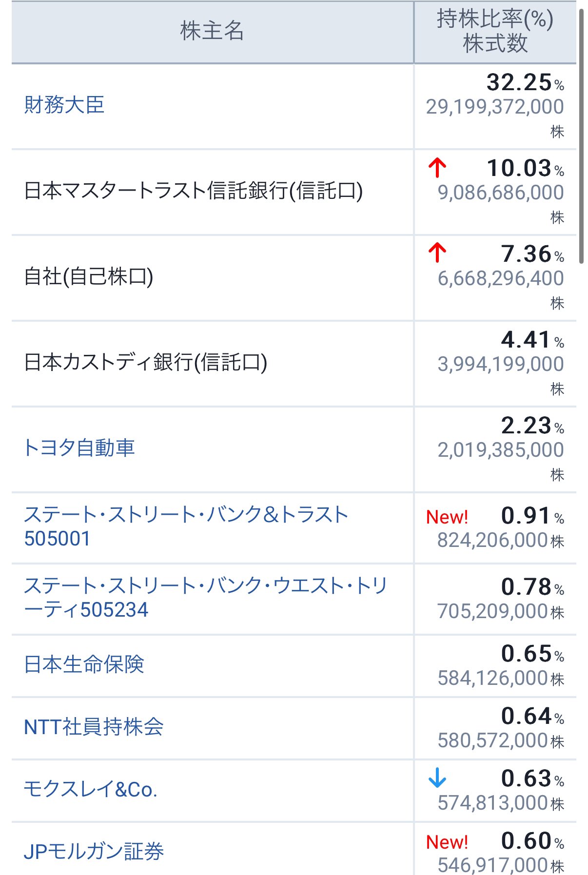Image resolution: width=588 pixels, height=875 pixels.
Task: Click the 株主名 column header
Action: tap(212, 31)
